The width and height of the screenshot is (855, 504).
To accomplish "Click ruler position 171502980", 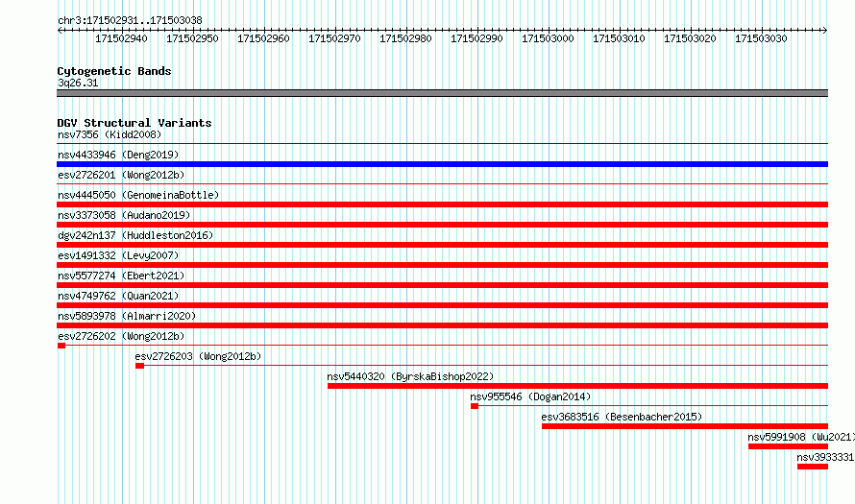I will (405, 38).
